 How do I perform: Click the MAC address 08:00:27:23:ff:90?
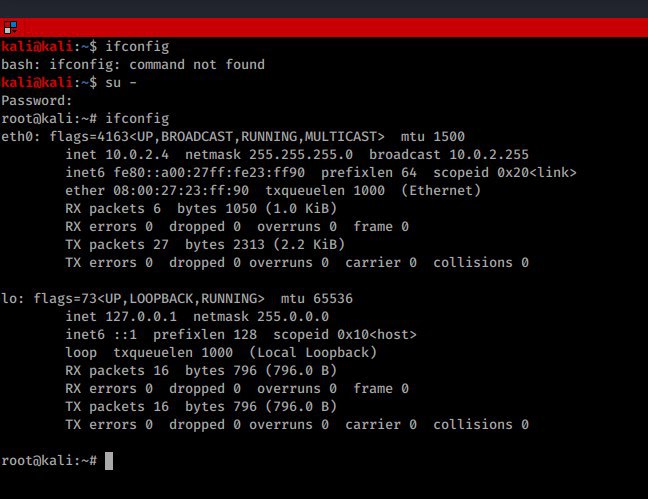click(x=177, y=191)
